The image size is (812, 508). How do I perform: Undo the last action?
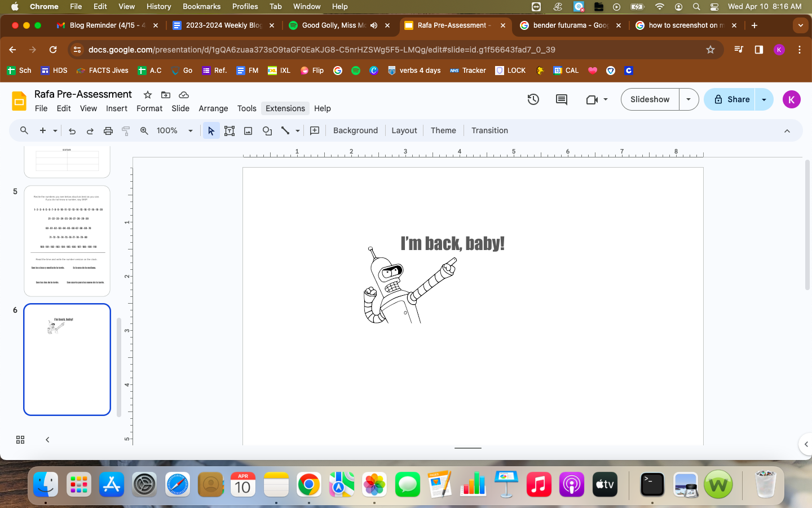click(x=72, y=130)
